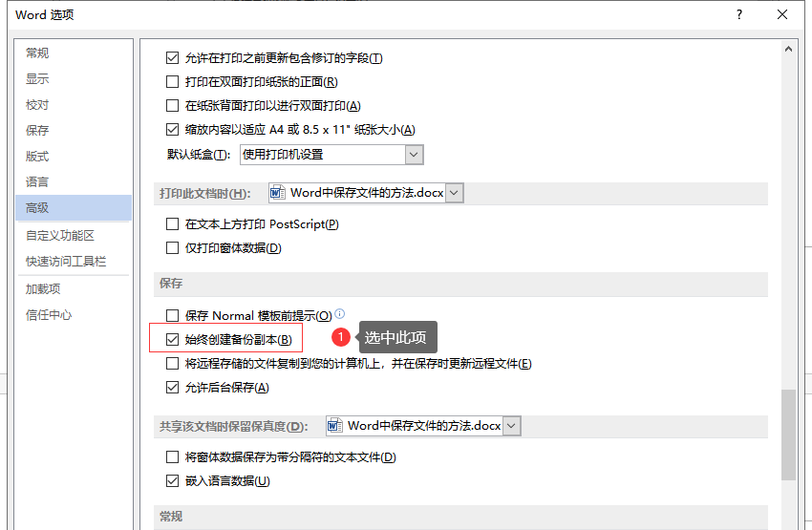Check 保存 Normal 模板前提示 option
Viewport: 812px width, 530px height.
[x=173, y=315]
